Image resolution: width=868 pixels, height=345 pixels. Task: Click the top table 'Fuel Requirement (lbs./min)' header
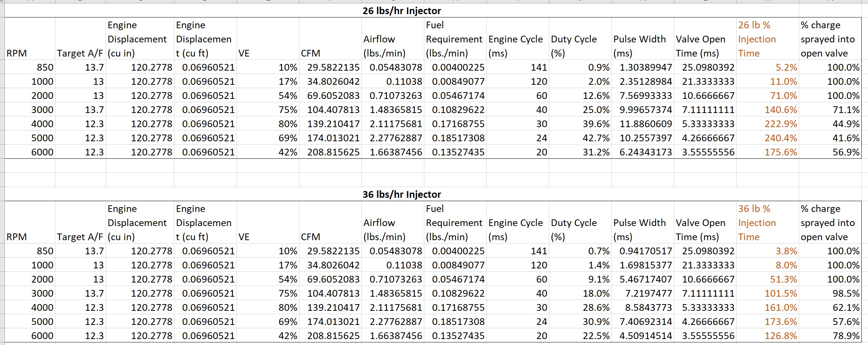pos(455,39)
